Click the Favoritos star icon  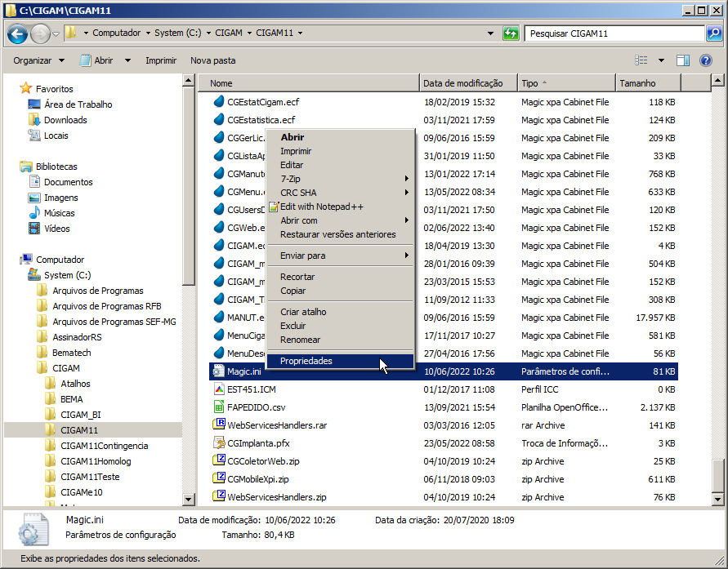(x=26, y=88)
